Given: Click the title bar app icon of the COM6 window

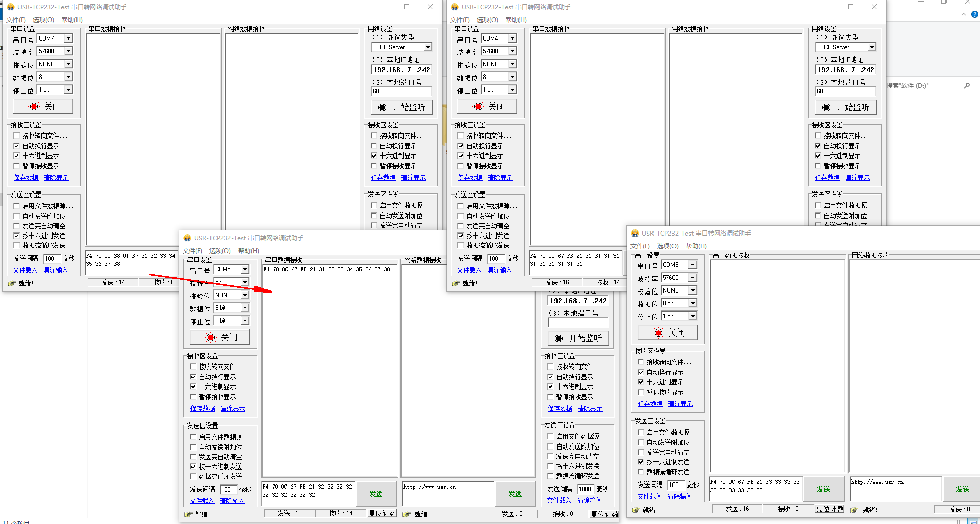Looking at the screenshot, I should click(x=635, y=234).
